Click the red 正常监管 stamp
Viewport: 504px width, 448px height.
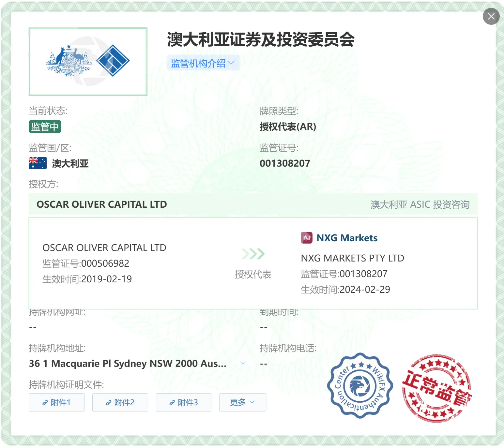point(437,388)
